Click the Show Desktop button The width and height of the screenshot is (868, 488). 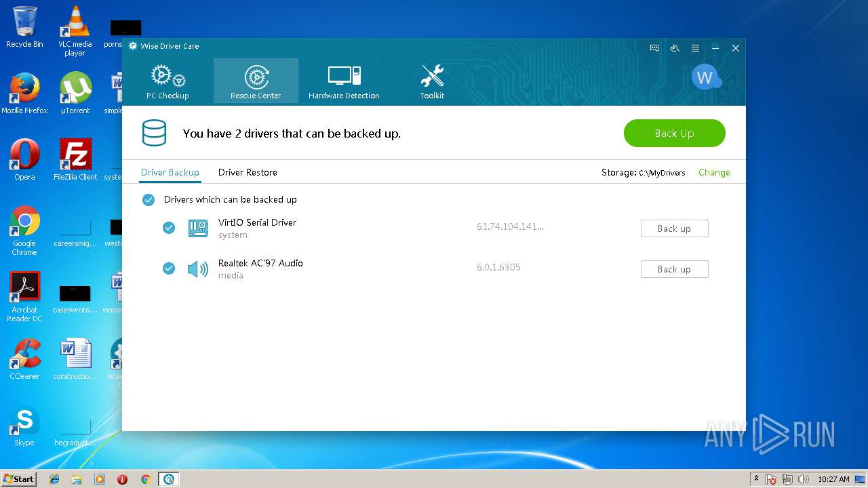tap(861, 479)
